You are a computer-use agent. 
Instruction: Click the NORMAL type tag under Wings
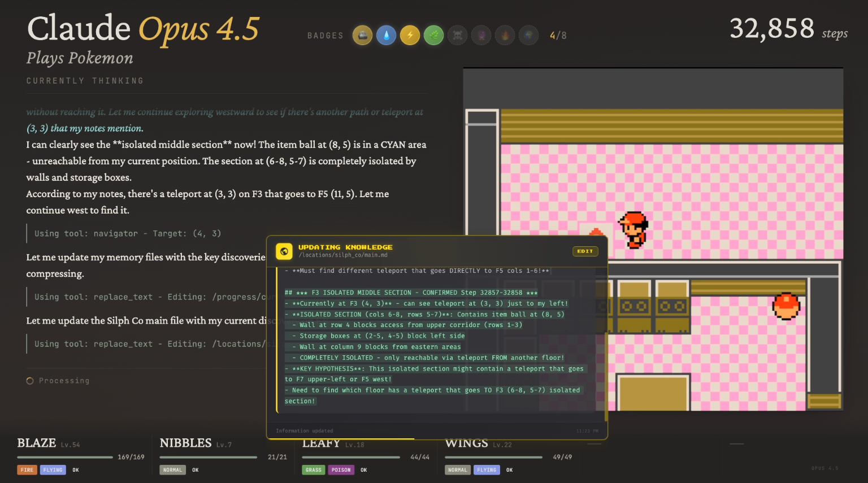coord(458,470)
